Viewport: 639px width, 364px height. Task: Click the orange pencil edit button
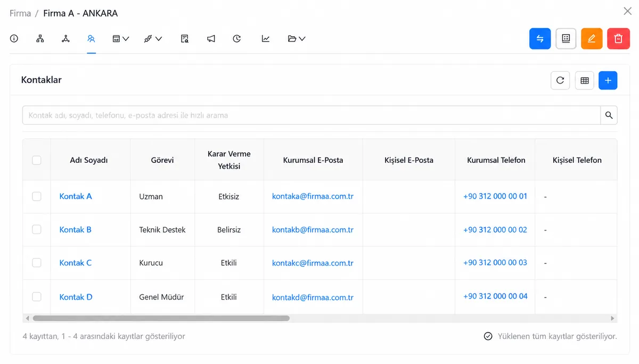point(592,39)
